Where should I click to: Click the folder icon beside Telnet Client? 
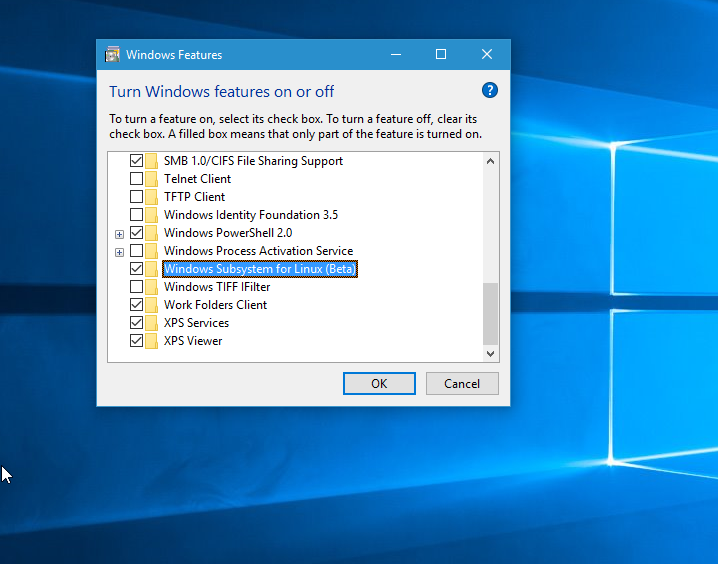(x=152, y=179)
